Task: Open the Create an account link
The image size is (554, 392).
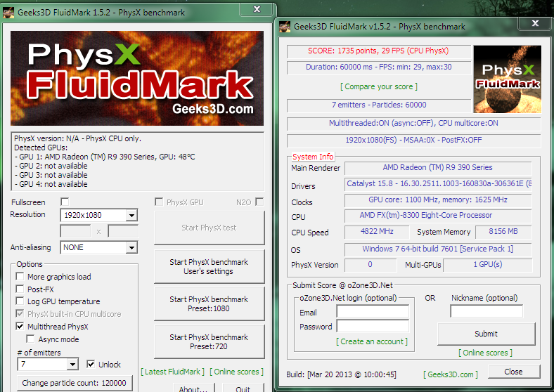Action: pyautogui.click(x=372, y=341)
